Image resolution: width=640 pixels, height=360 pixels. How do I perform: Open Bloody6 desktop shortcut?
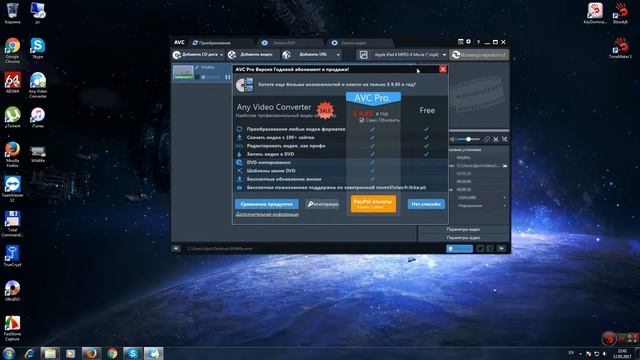pyautogui.click(x=620, y=13)
